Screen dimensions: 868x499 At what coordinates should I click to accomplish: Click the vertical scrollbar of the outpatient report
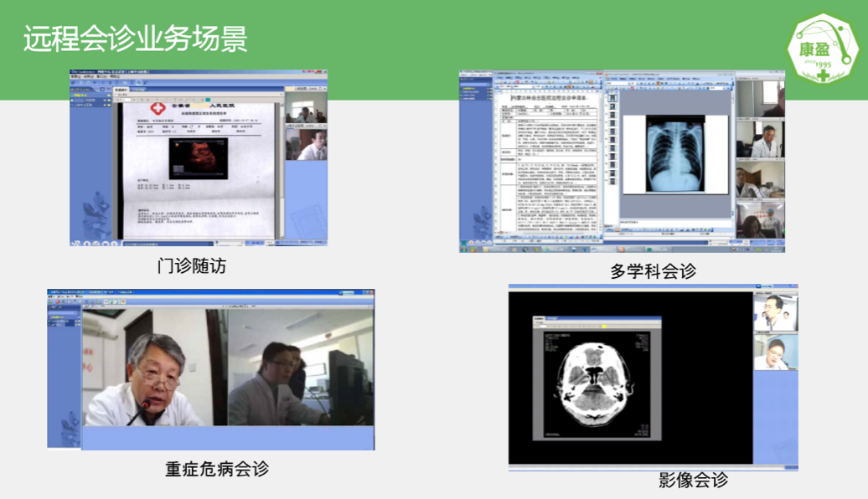pos(281,167)
